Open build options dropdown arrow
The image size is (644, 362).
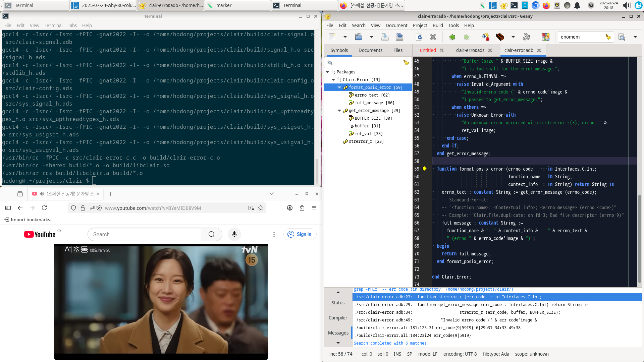[x=513, y=37]
